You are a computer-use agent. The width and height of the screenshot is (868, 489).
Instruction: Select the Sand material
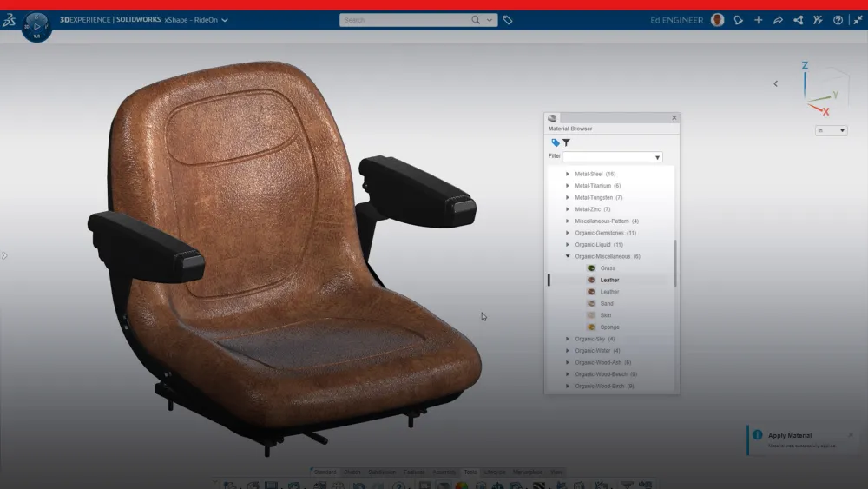[x=607, y=303]
